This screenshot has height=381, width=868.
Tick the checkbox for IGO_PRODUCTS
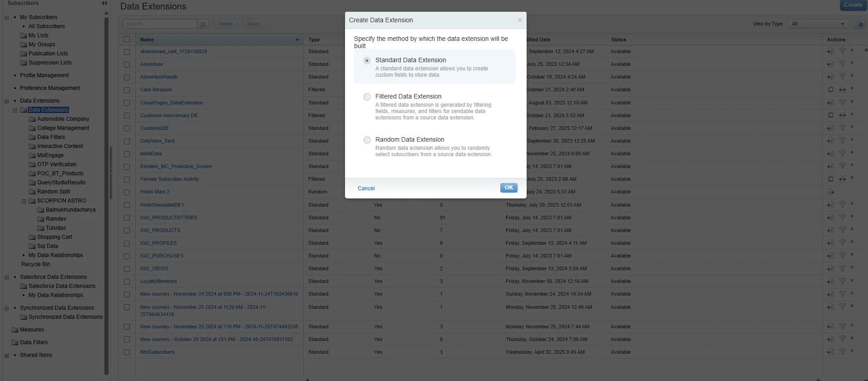click(127, 231)
